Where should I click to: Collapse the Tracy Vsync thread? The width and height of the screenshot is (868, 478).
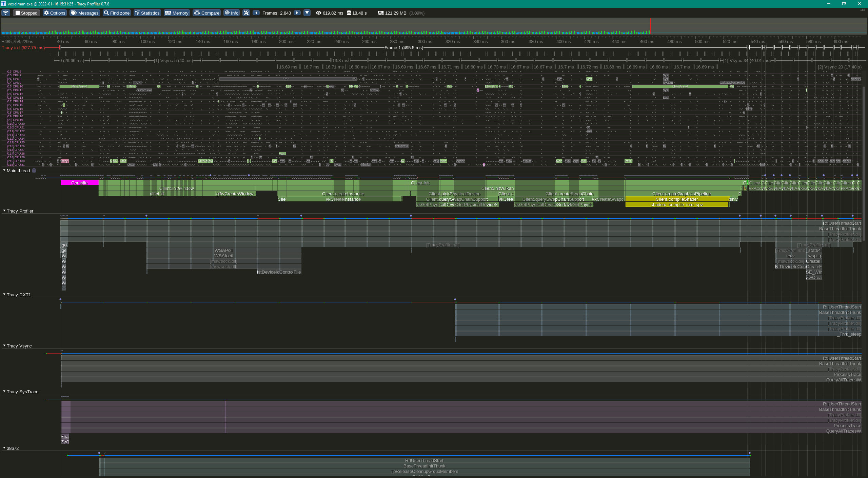(x=4, y=346)
